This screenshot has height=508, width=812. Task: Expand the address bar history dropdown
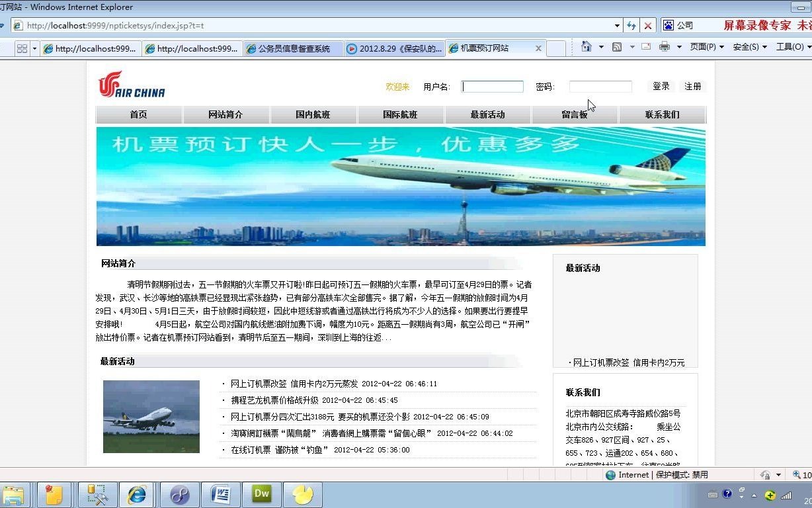(616, 25)
